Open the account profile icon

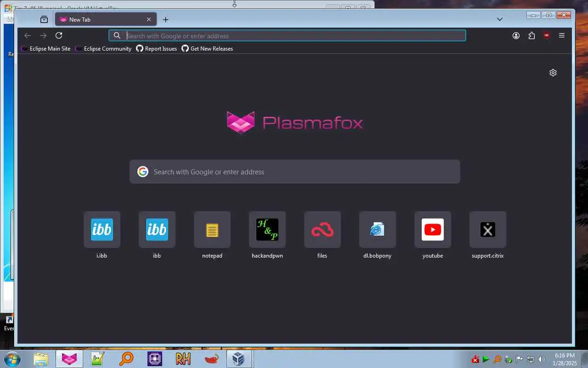516,35
